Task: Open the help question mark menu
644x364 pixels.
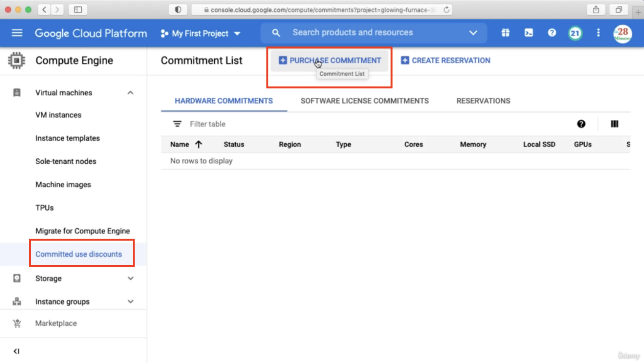Action: point(552,33)
